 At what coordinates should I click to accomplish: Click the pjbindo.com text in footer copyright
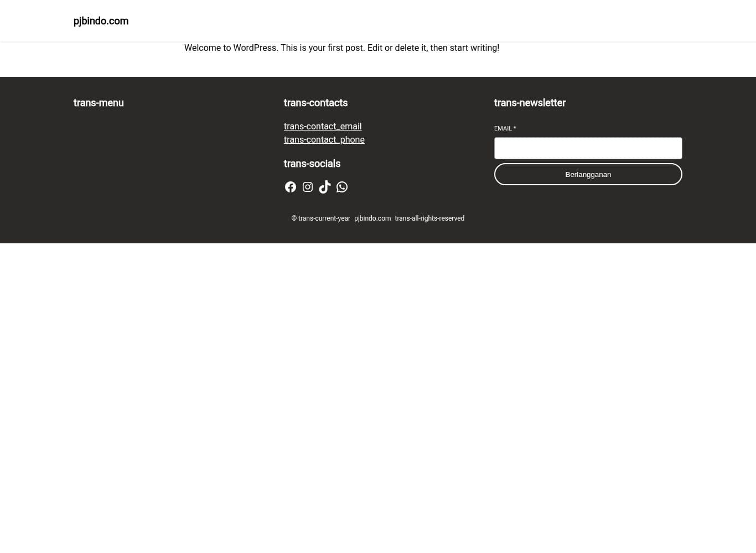click(372, 218)
